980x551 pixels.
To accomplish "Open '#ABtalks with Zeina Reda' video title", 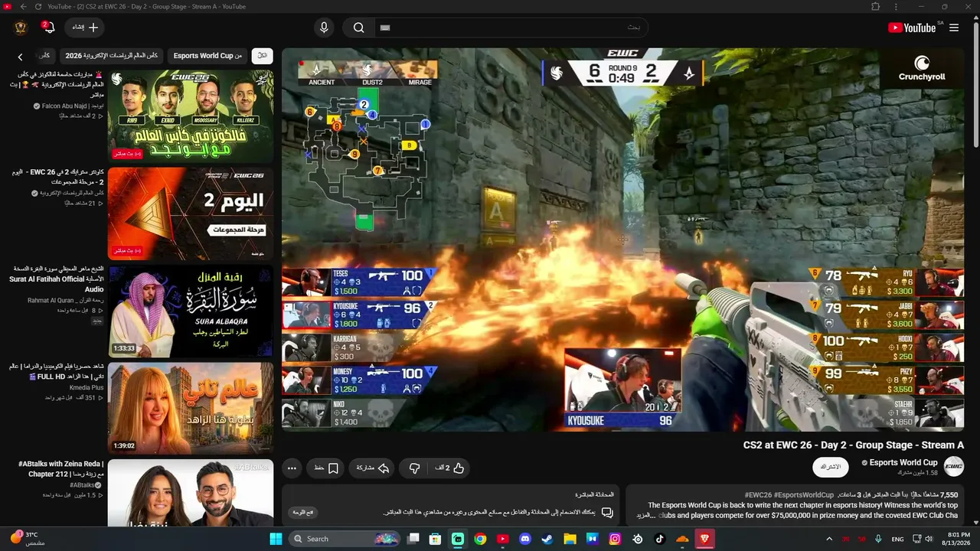I will pyautogui.click(x=61, y=468).
